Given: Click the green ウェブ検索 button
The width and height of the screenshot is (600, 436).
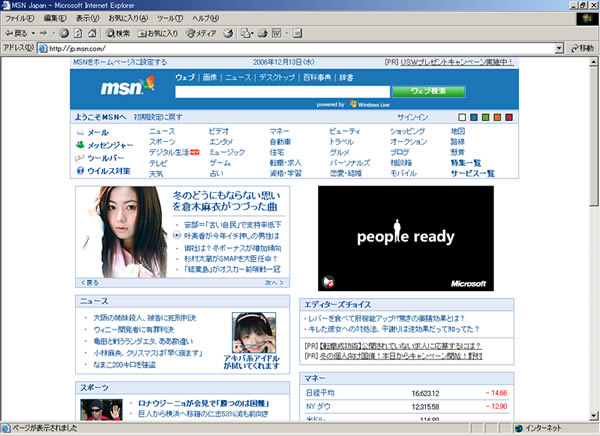Looking at the screenshot, I should tap(429, 91).
